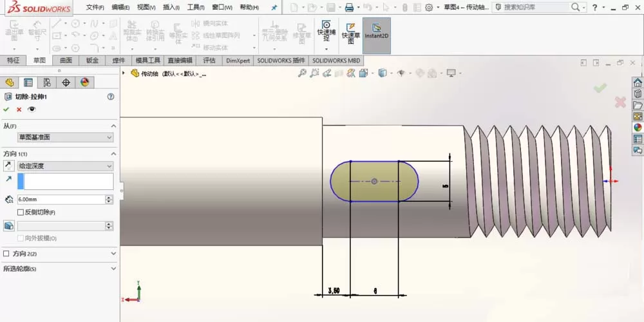Open the 工具 menu

click(x=196, y=7)
